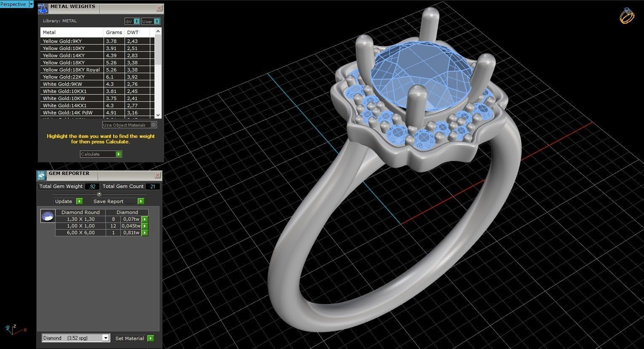Click the Grams column header
This screenshot has height=349, width=644.
[x=114, y=32]
